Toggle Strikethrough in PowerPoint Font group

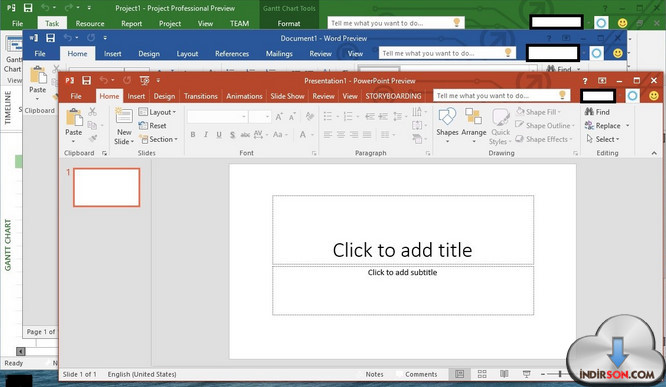tap(245, 135)
